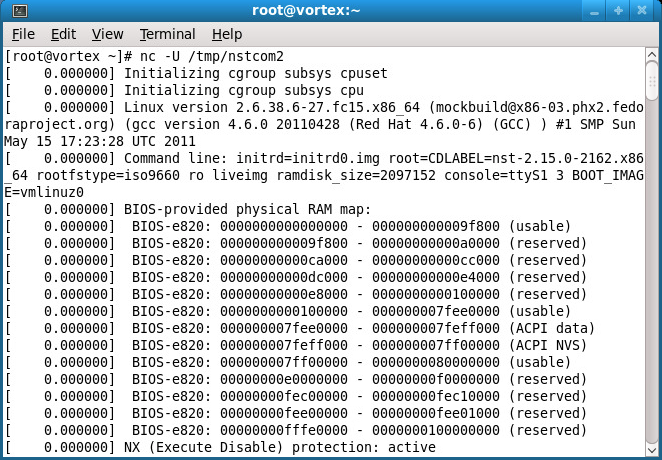This screenshot has height=460, width=662.
Task: Click the command text 'nc -U /tmp/nstcom2'
Action: [x=212, y=57]
